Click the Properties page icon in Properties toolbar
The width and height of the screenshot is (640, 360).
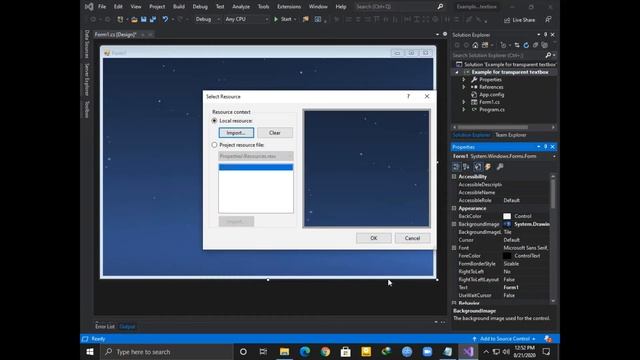coord(478,167)
